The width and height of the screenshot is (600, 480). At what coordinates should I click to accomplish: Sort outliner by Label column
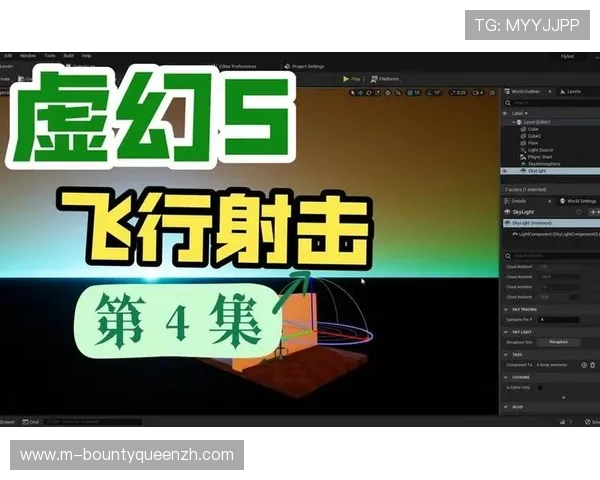[x=519, y=113]
